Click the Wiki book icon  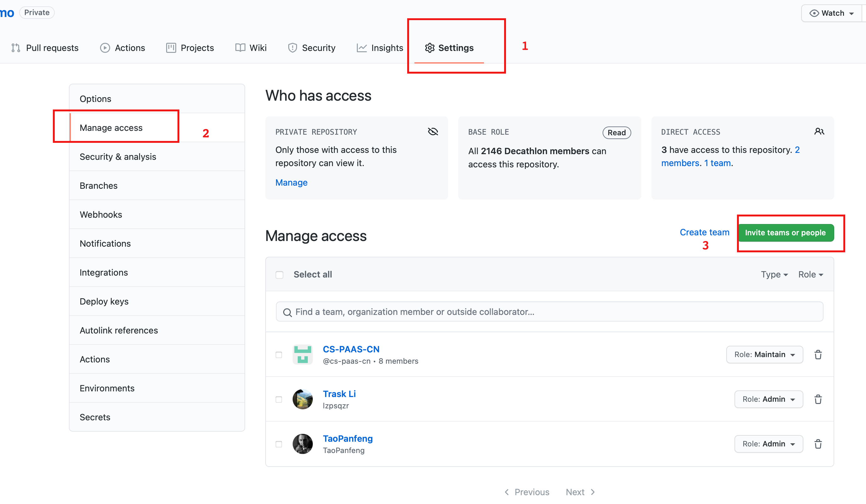240,48
